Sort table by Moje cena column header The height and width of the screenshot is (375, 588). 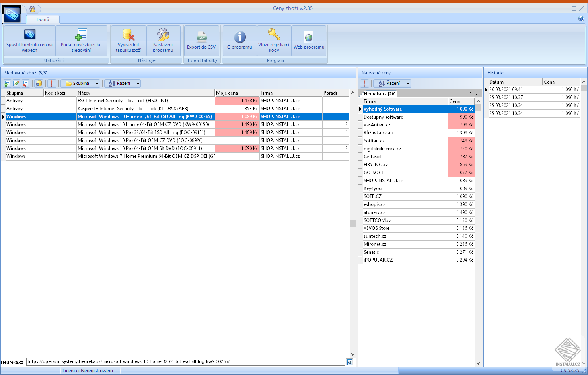pos(236,93)
